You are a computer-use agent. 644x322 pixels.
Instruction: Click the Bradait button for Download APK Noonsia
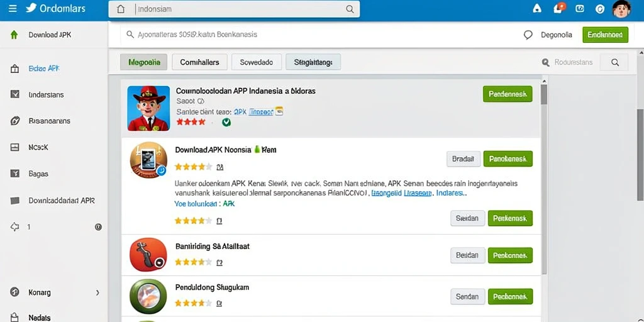coord(464,159)
